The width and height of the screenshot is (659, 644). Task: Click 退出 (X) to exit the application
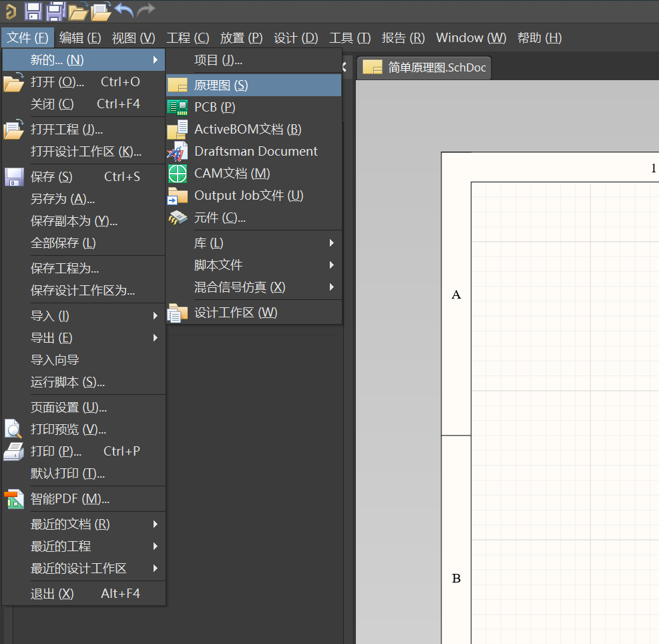coord(52,594)
